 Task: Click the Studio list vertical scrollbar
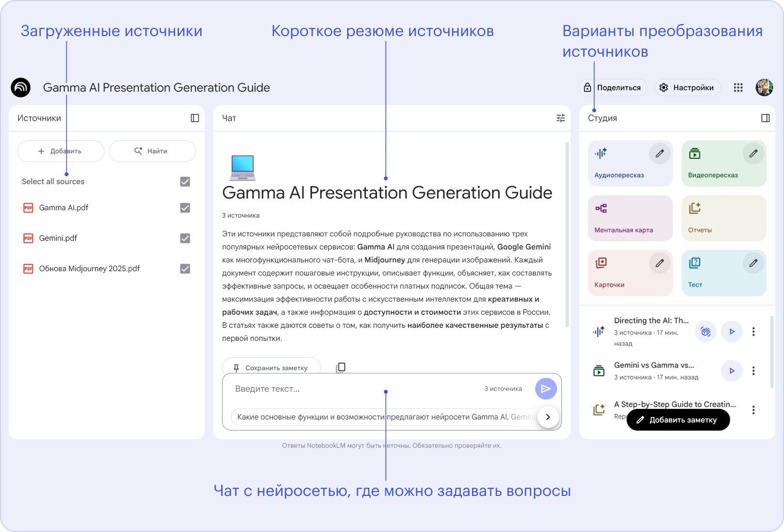772,352
